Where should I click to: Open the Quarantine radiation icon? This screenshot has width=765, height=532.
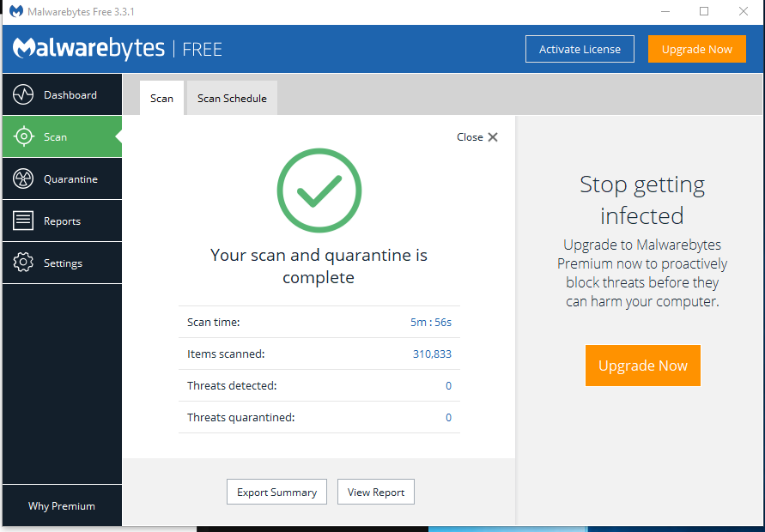coord(23,178)
